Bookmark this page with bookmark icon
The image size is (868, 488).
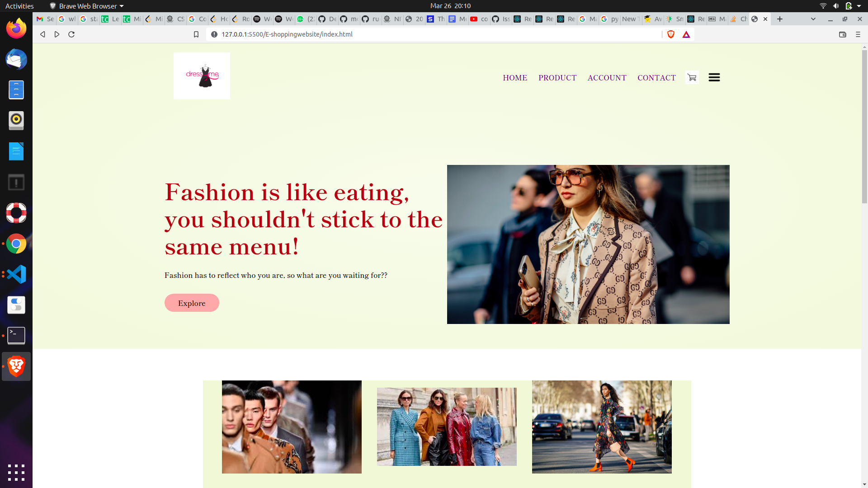point(196,34)
